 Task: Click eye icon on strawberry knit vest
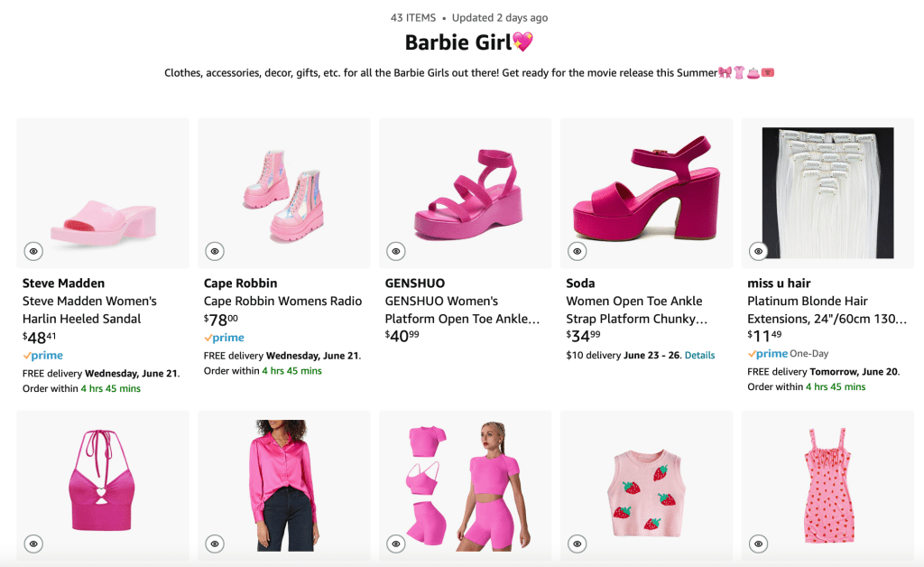(x=577, y=544)
